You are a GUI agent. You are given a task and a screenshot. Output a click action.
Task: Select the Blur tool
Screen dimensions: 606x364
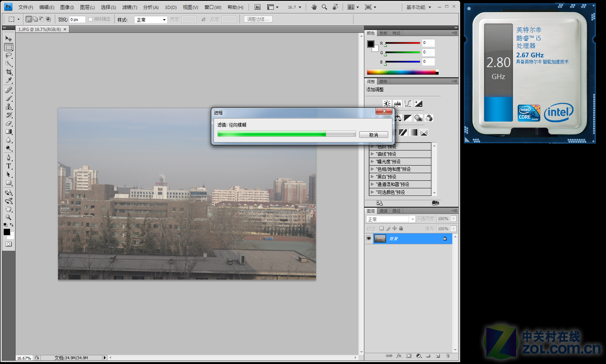[x=9, y=140]
